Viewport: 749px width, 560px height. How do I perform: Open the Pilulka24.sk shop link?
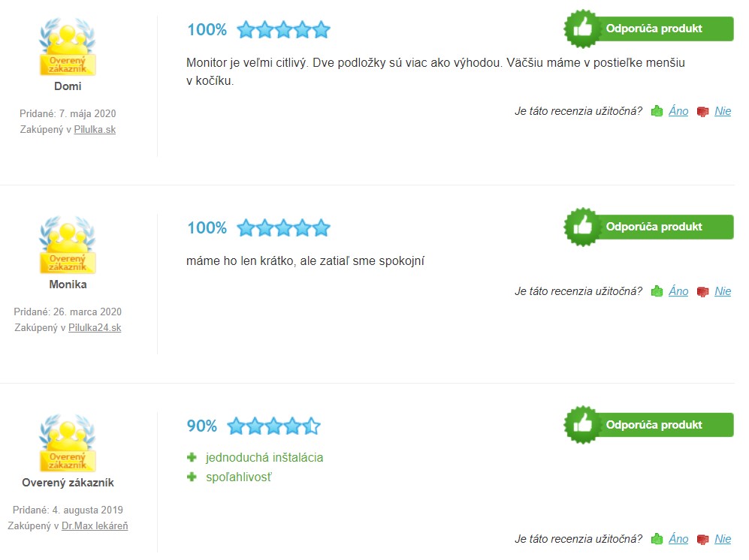pyautogui.click(x=95, y=327)
